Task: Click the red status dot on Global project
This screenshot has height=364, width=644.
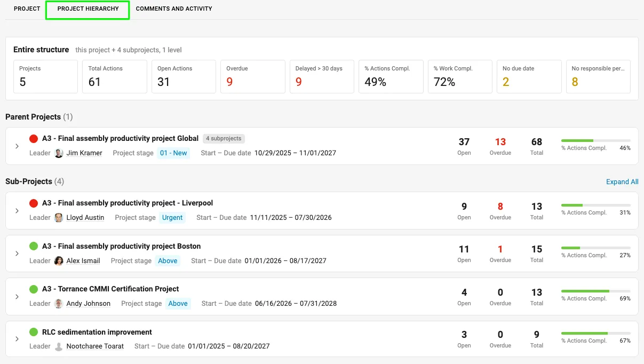Action: pyautogui.click(x=34, y=139)
